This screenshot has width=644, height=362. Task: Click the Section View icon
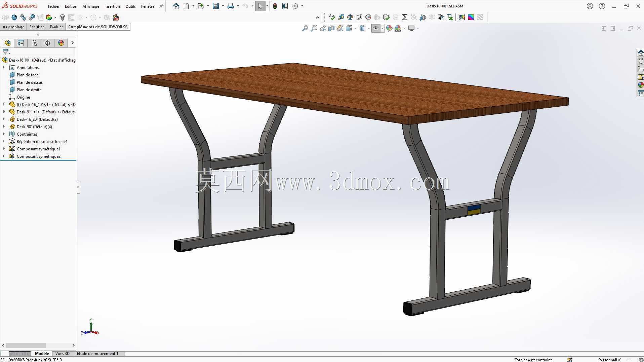click(331, 28)
